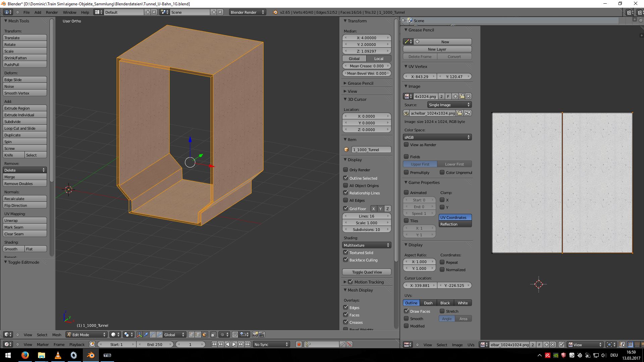The image size is (644, 362).
Task: Toggle limit selection to visible icon
Action: click(x=213, y=335)
